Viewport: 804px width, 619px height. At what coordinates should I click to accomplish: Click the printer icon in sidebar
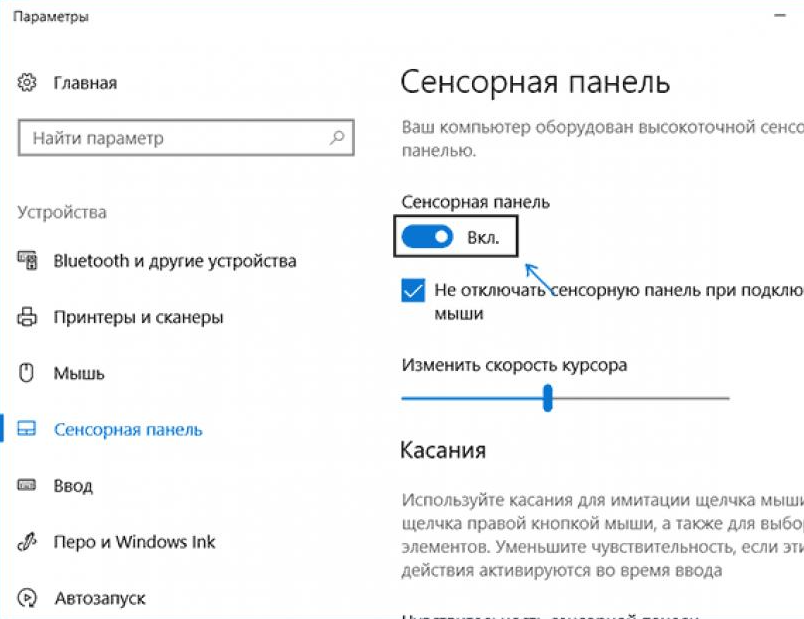[28, 318]
